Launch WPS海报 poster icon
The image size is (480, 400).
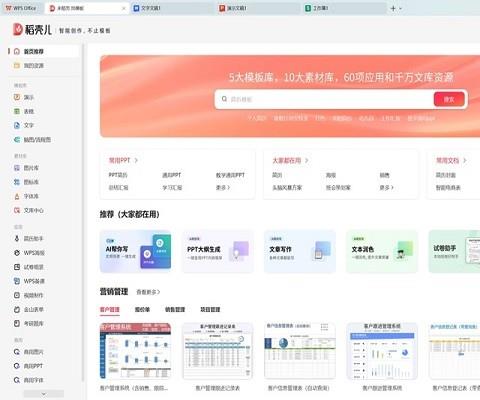point(17,253)
